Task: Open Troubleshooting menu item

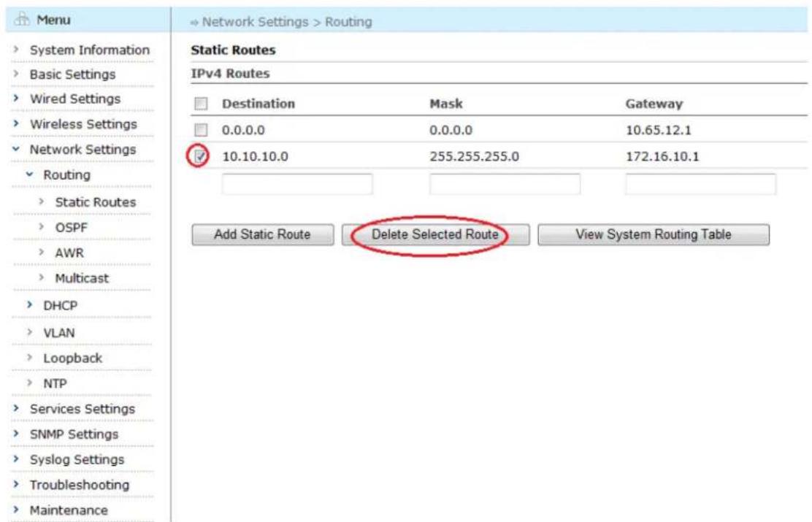Action: 80,485
